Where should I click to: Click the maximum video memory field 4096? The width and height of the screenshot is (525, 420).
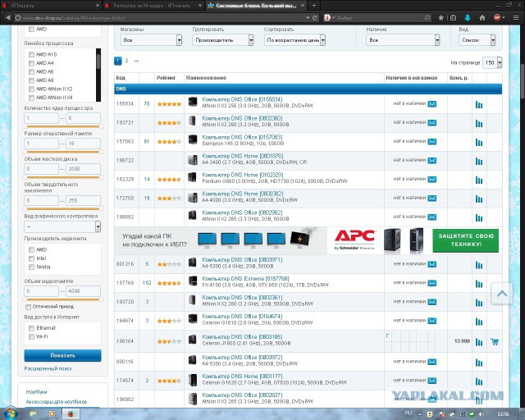tap(83, 291)
